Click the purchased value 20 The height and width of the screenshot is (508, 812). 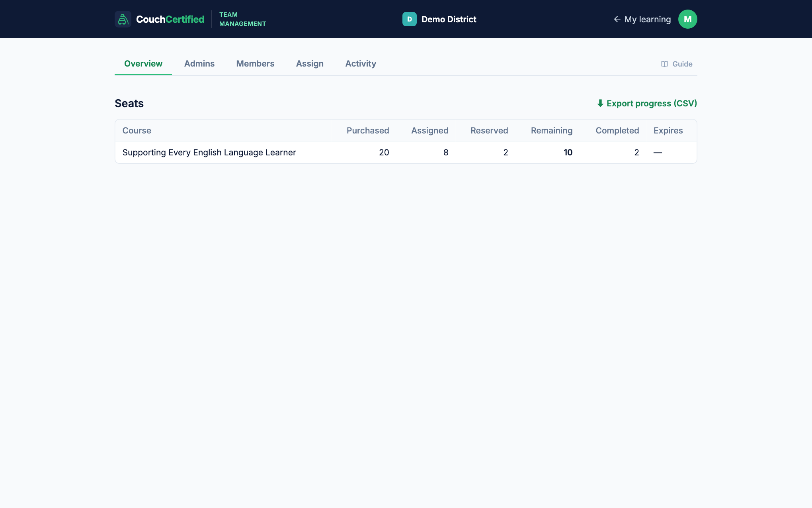click(x=384, y=152)
